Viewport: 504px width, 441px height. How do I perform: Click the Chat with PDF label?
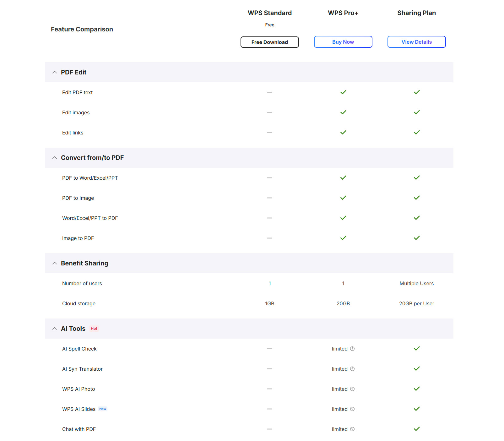[x=79, y=429]
